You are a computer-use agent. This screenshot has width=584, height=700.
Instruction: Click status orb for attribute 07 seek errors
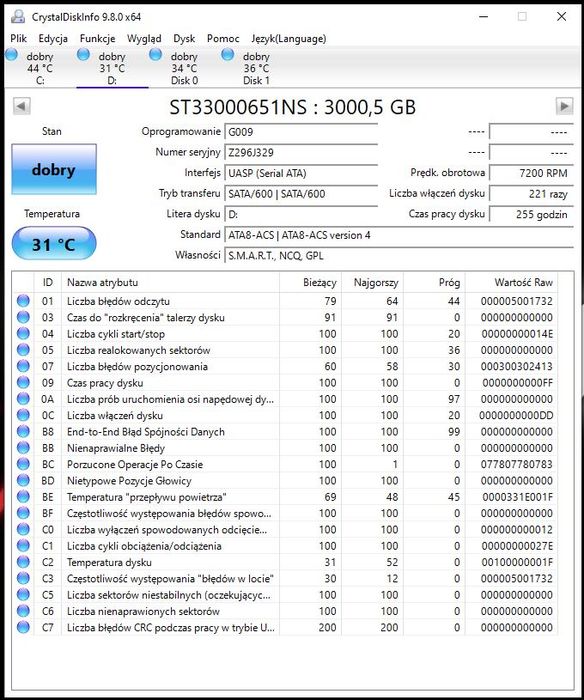click(23, 366)
